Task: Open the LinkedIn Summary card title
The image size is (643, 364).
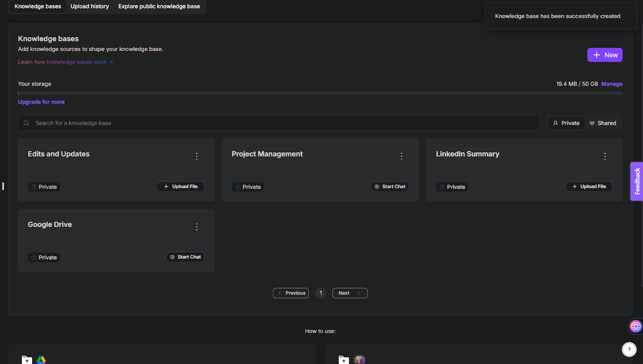Action: (x=468, y=154)
